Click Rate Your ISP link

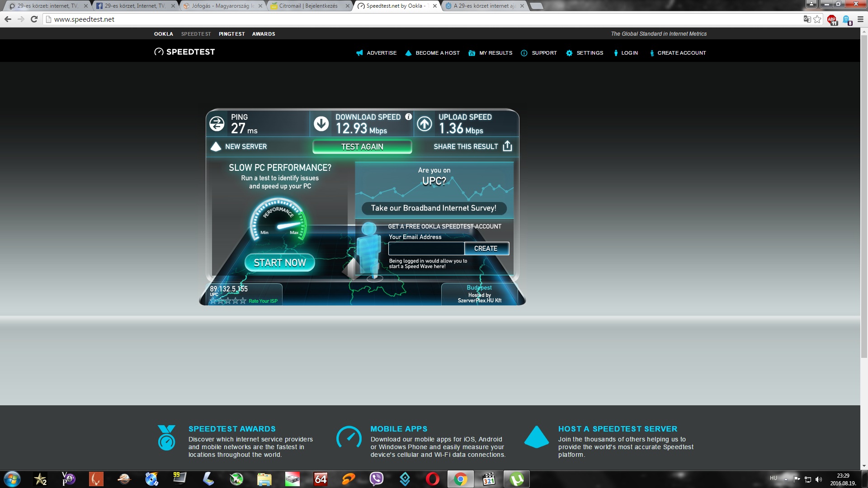point(263,301)
